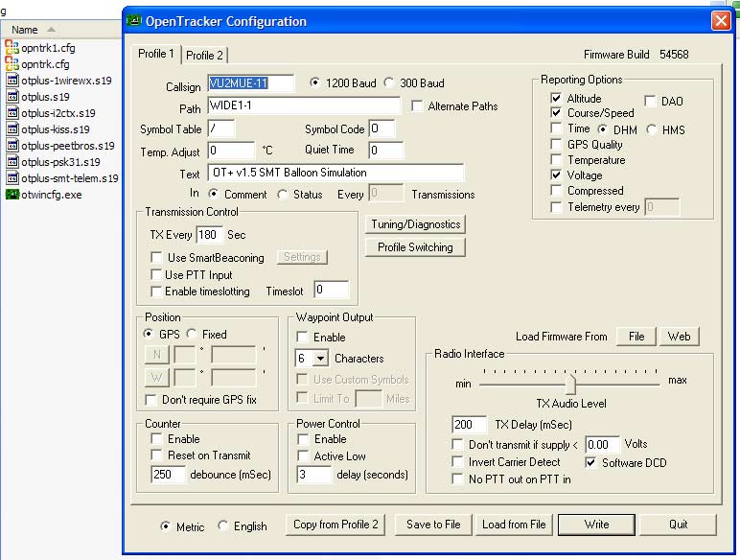Select the 300 Baud option
The width and height of the screenshot is (740, 560).
click(389, 82)
